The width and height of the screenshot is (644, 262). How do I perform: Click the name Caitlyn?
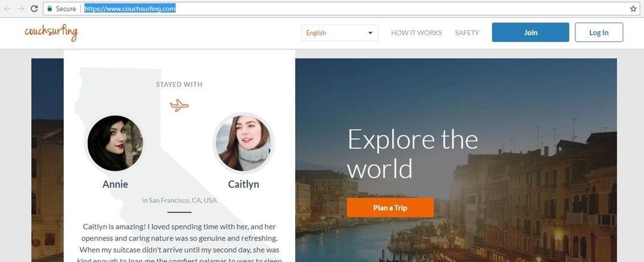pyautogui.click(x=243, y=184)
